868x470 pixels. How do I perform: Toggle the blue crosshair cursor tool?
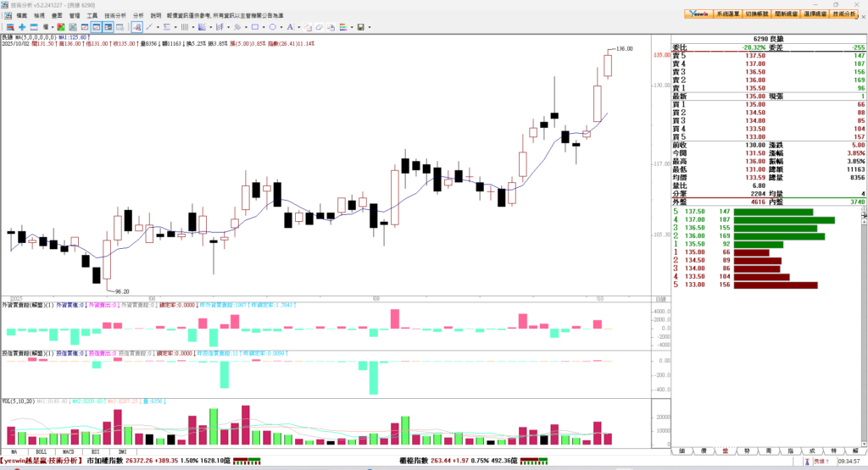pos(22,27)
